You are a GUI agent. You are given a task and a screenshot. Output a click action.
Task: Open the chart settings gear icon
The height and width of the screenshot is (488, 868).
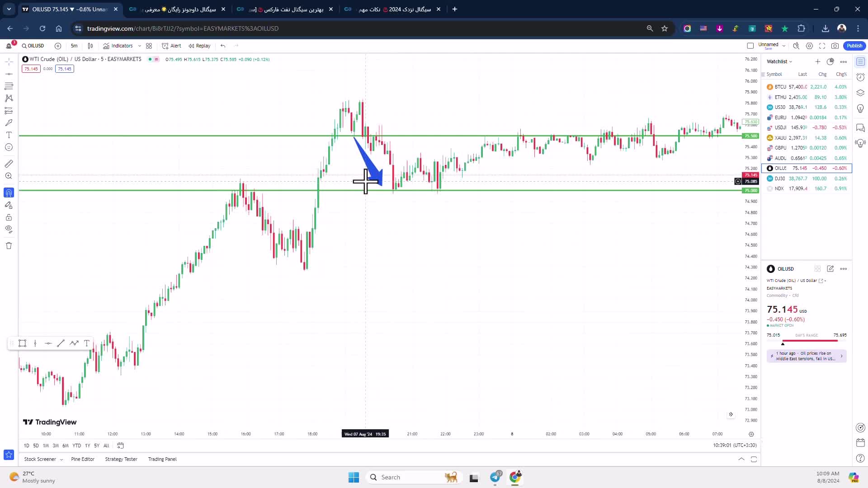point(809,46)
